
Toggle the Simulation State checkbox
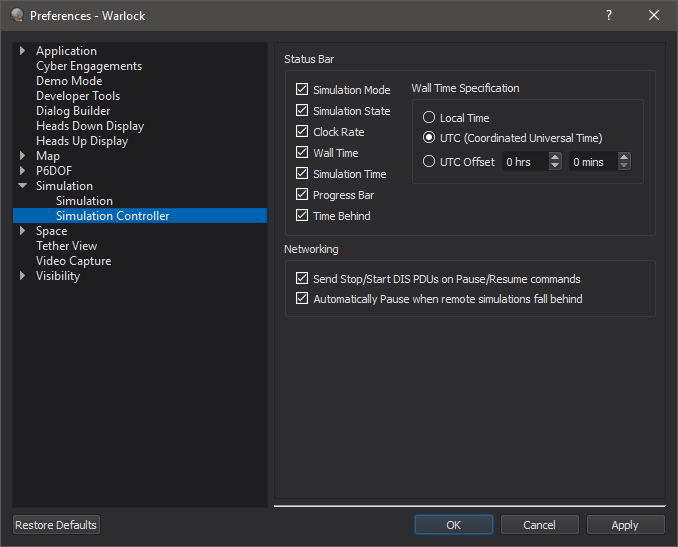pyautogui.click(x=302, y=110)
